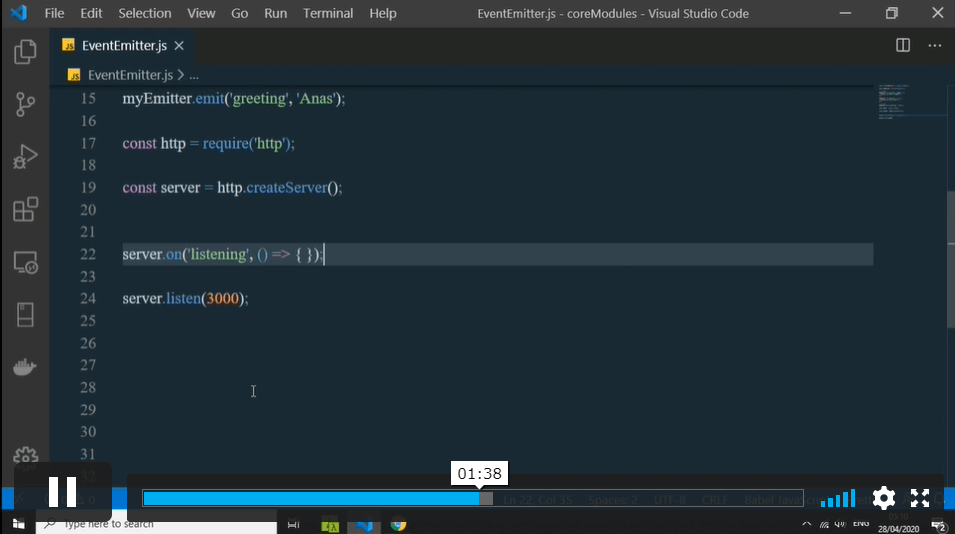Click line number 19 in gutter
The height and width of the screenshot is (534, 955).
pyautogui.click(x=88, y=188)
